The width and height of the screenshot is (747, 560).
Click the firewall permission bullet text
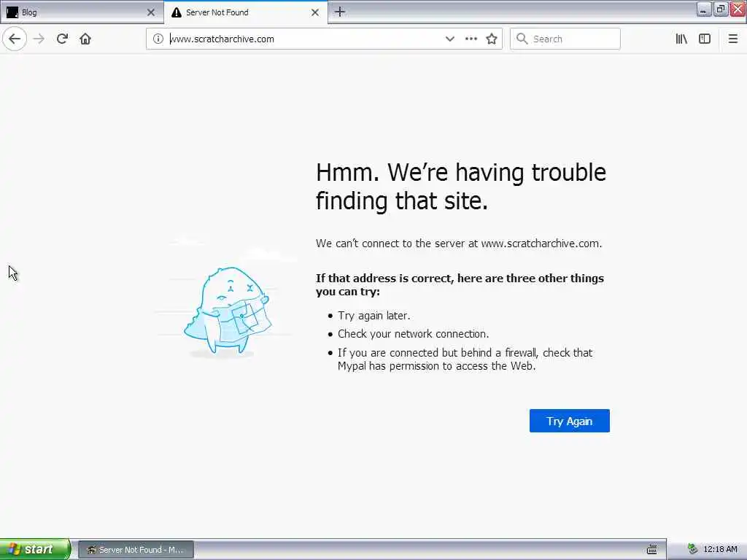pos(465,359)
